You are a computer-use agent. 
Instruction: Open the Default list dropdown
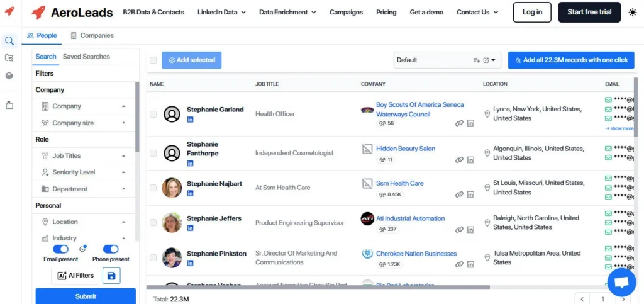click(493, 60)
